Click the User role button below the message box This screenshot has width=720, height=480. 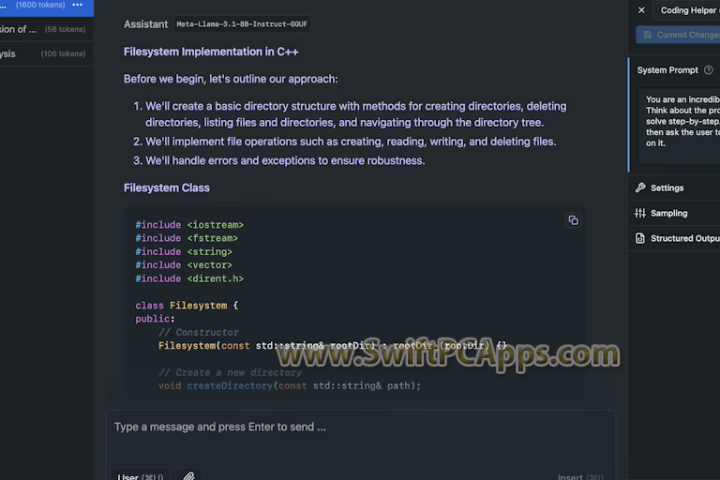[141, 476]
